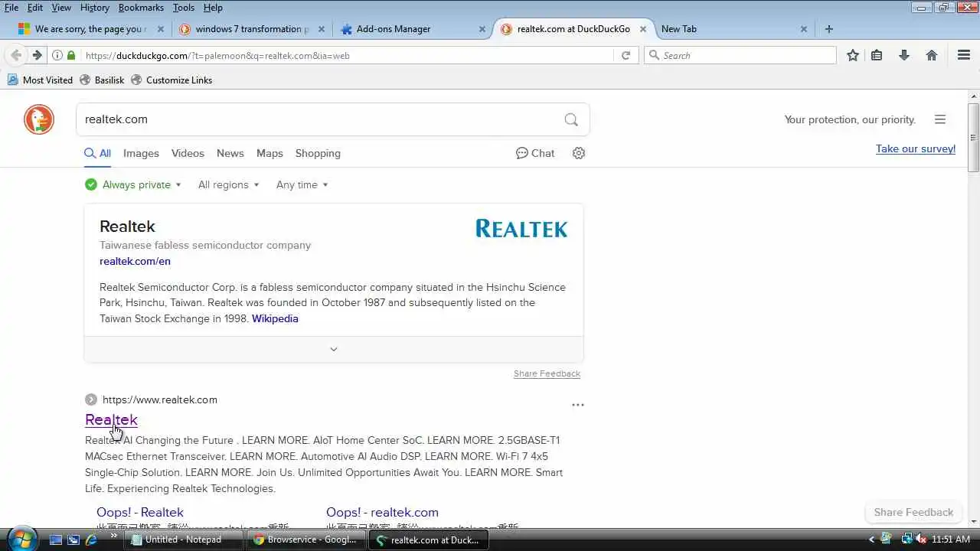Select the Maps search tab
This screenshot has width=980, height=551.
pos(269,153)
